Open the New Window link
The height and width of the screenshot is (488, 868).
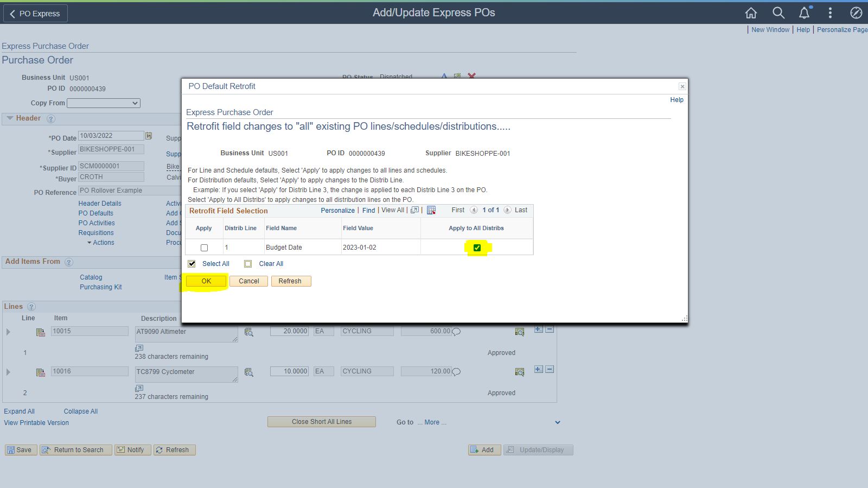770,30
